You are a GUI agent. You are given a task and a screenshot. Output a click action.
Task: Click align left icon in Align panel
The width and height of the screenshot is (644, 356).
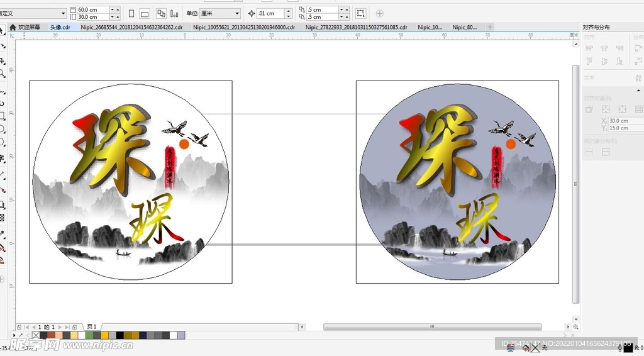click(589, 48)
